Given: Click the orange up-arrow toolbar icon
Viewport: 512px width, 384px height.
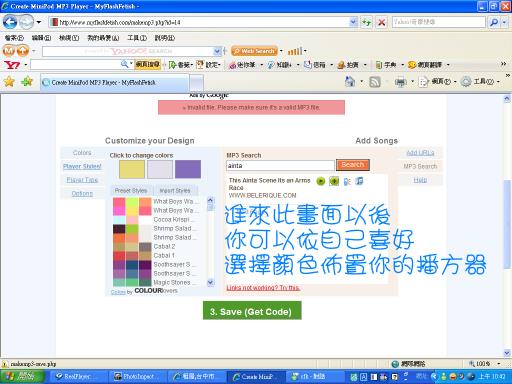Looking at the screenshot, I should coord(23,51).
